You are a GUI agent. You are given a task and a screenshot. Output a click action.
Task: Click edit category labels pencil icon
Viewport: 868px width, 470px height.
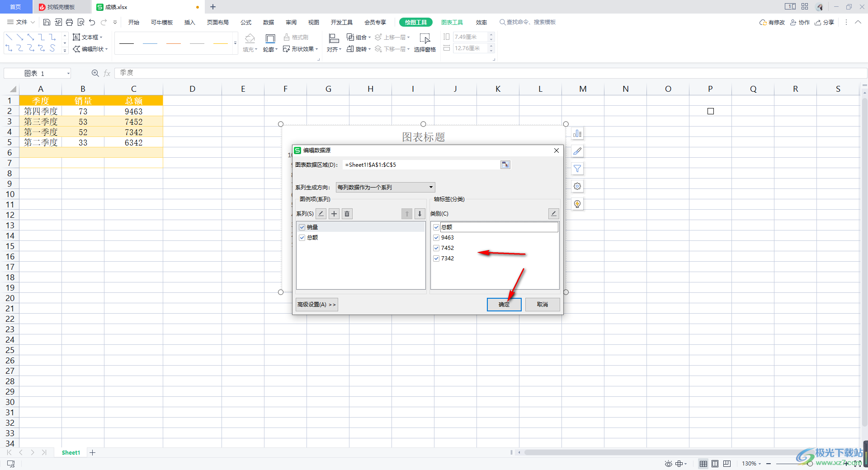pos(553,214)
